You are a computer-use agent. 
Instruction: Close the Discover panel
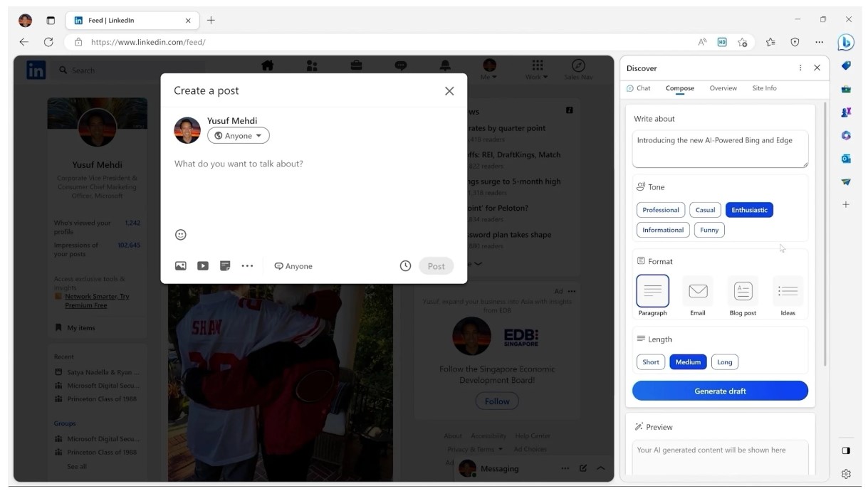pyautogui.click(x=817, y=68)
